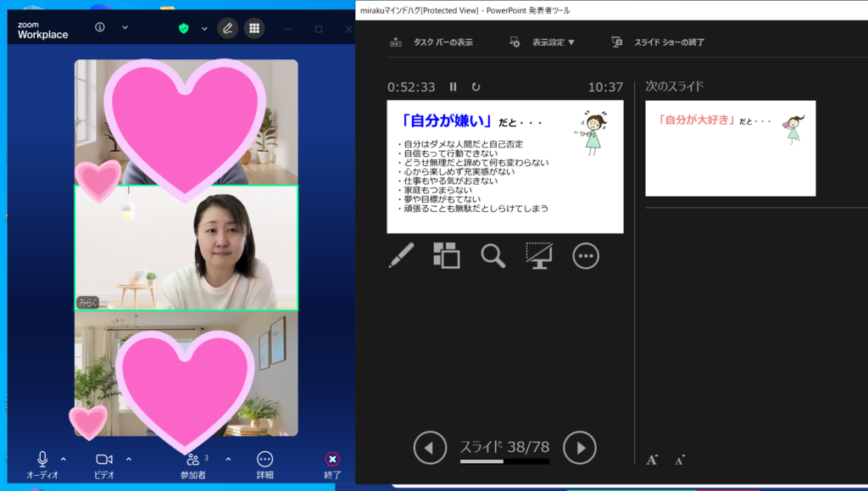Pause the presentation timer

pos(453,86)
